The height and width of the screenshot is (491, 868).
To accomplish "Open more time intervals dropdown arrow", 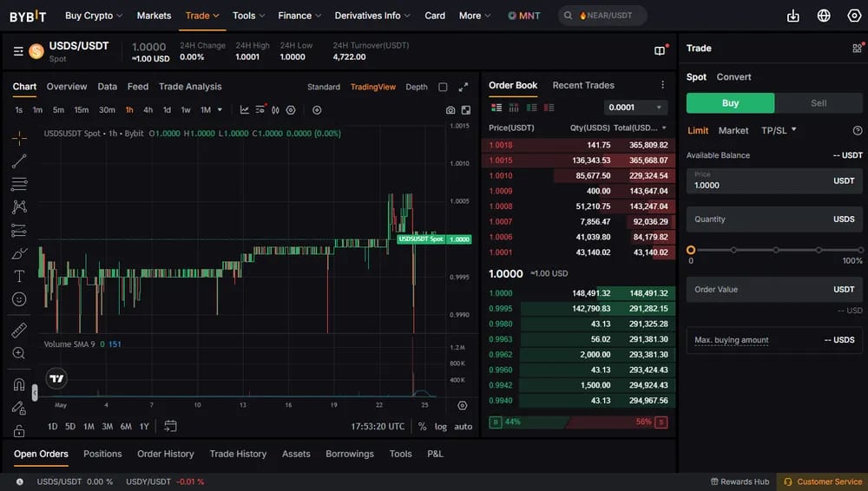I will 220,109.
